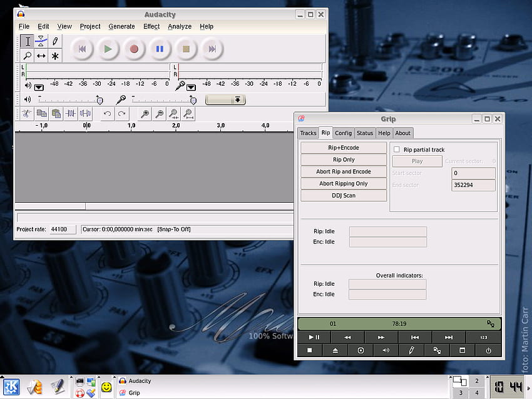
Task: Click the Cut scissors icon in Audacity
Action: 27,114
